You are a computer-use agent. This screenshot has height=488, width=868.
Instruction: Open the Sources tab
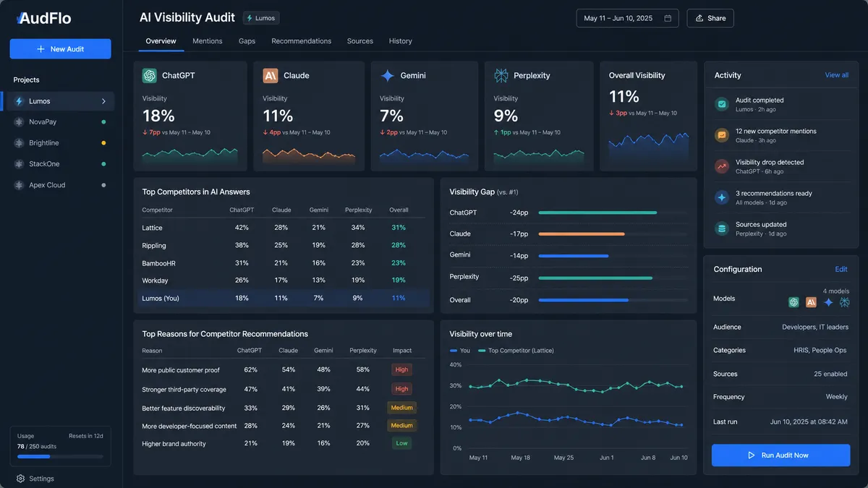coord(360,41)
